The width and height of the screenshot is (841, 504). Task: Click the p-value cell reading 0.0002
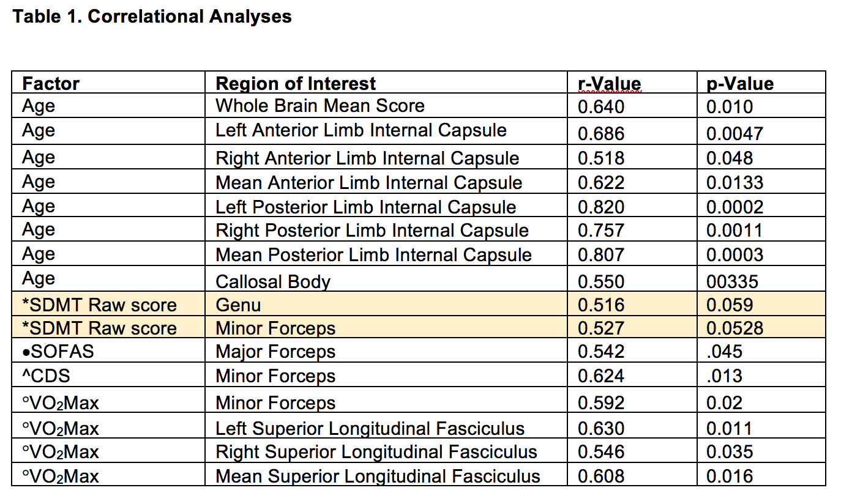point(734,207)
